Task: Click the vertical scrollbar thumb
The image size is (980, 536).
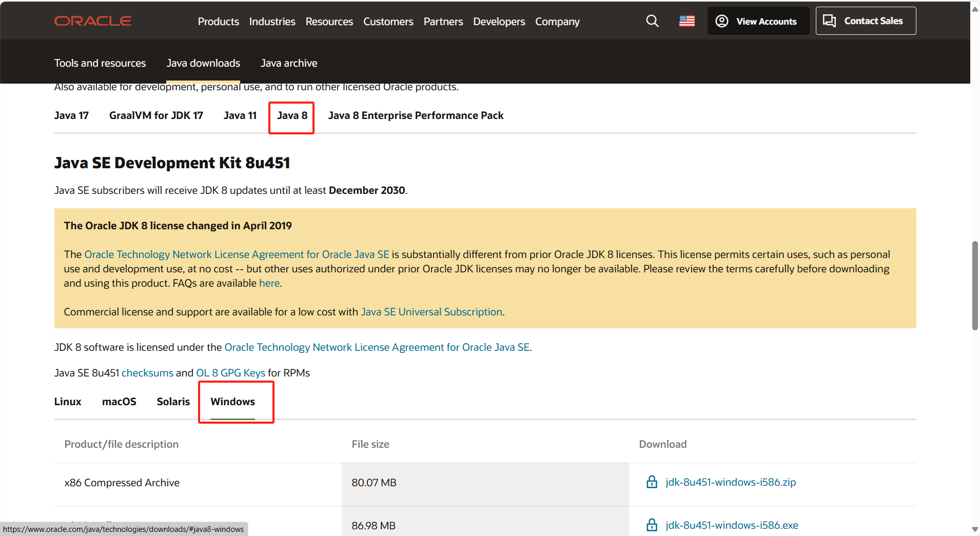Action: 975,285
